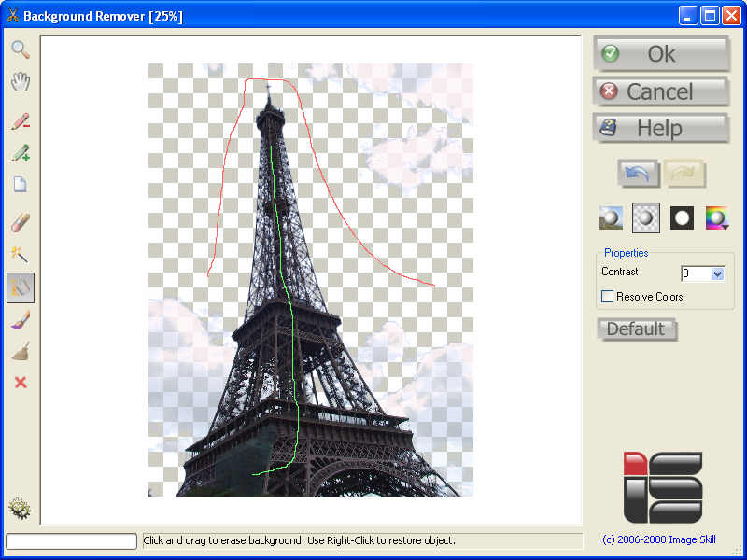Toggle transparent checkerboard preview mode
This screenshot has height=560, width=747.
pyautogui.click(x=646, y=217)
